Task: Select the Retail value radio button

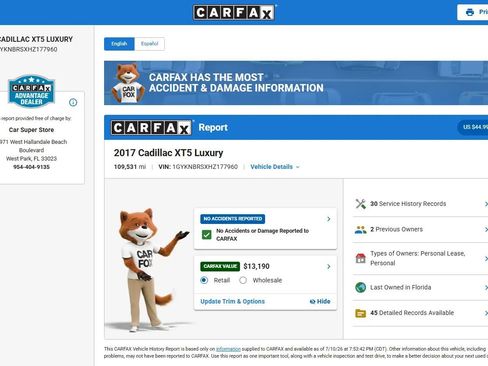Action: [x=204, y=280]
